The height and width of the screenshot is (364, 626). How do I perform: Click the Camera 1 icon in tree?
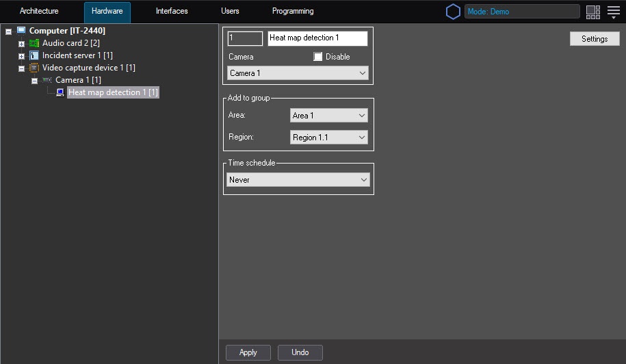[x=47, y=80]
